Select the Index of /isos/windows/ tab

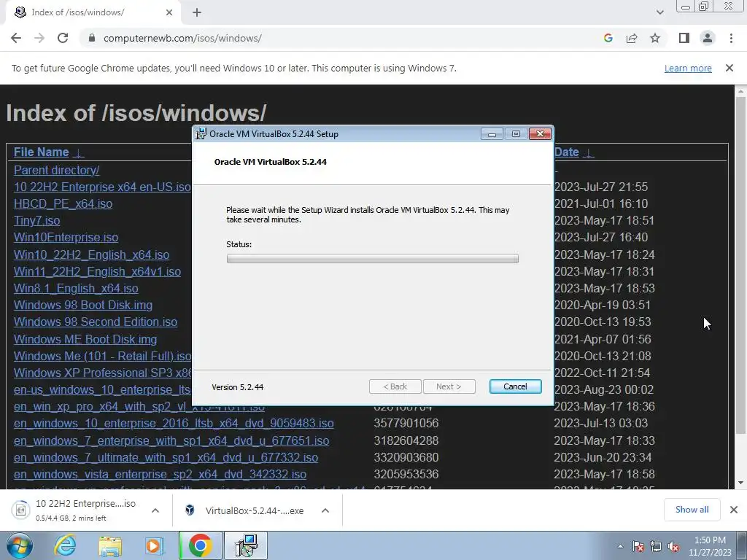[93, 12]
